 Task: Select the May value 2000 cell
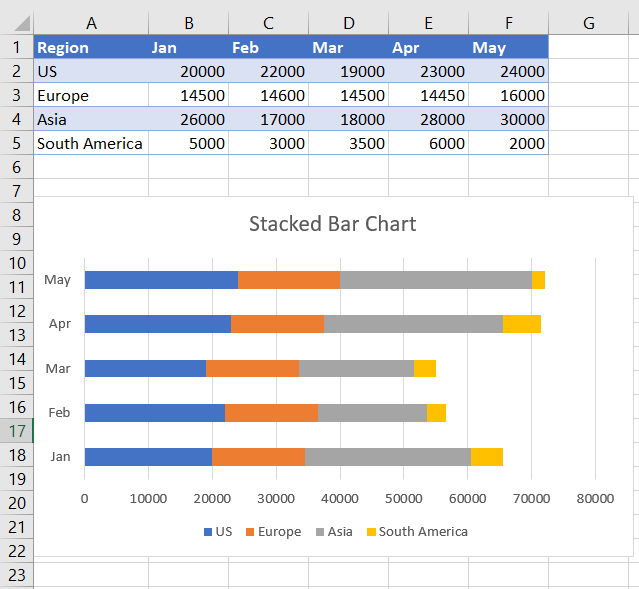(x=509, y=143)
